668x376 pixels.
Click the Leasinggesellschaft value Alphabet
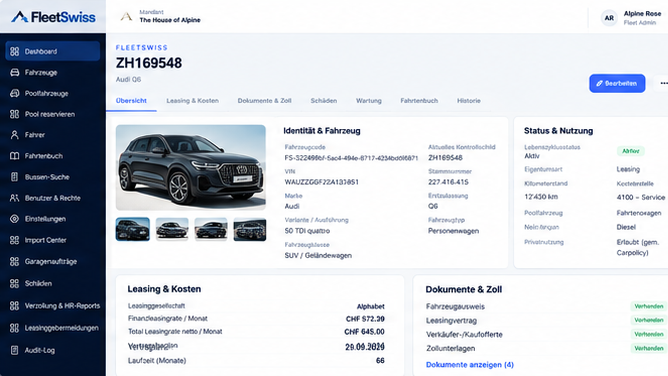pyautogui.click(x=371, y=307)
